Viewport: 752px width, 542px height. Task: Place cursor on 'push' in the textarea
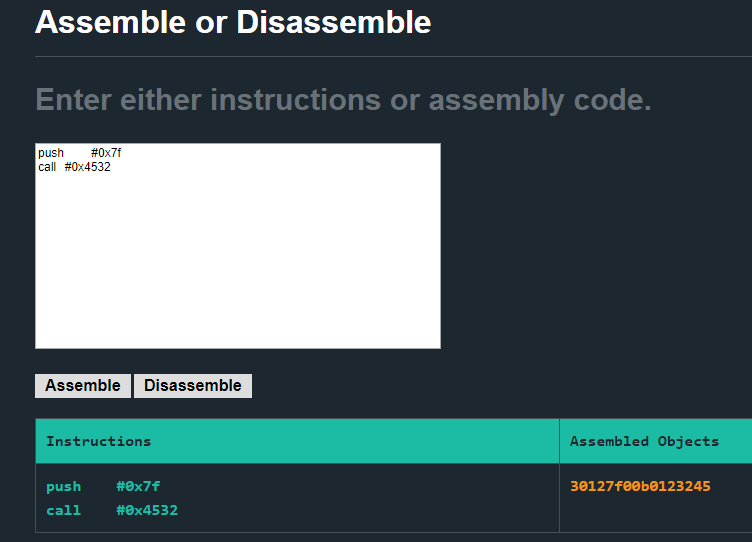pos(51,153)
